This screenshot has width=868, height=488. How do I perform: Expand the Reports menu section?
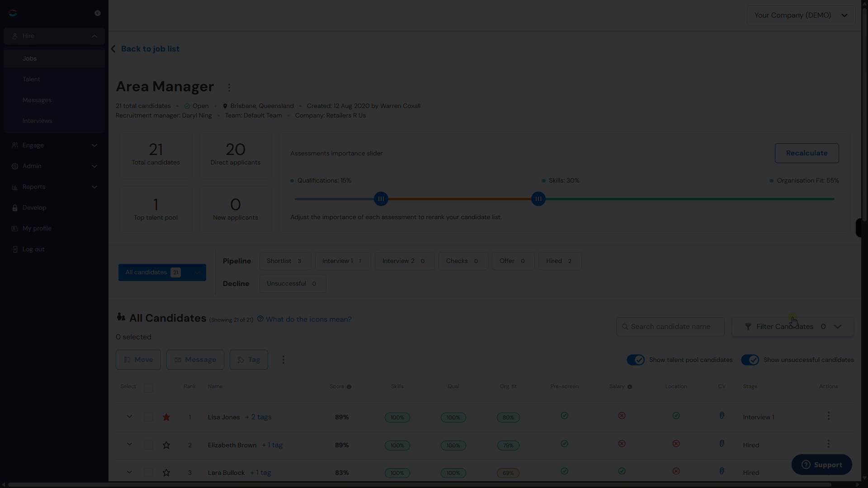point(54,187)
